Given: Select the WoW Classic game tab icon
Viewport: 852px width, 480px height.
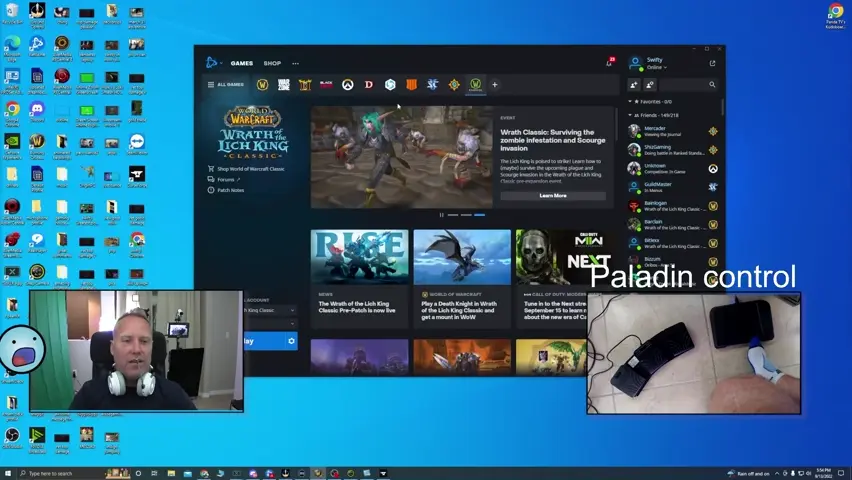Looking at the screenshot, I should coord(475,85).
